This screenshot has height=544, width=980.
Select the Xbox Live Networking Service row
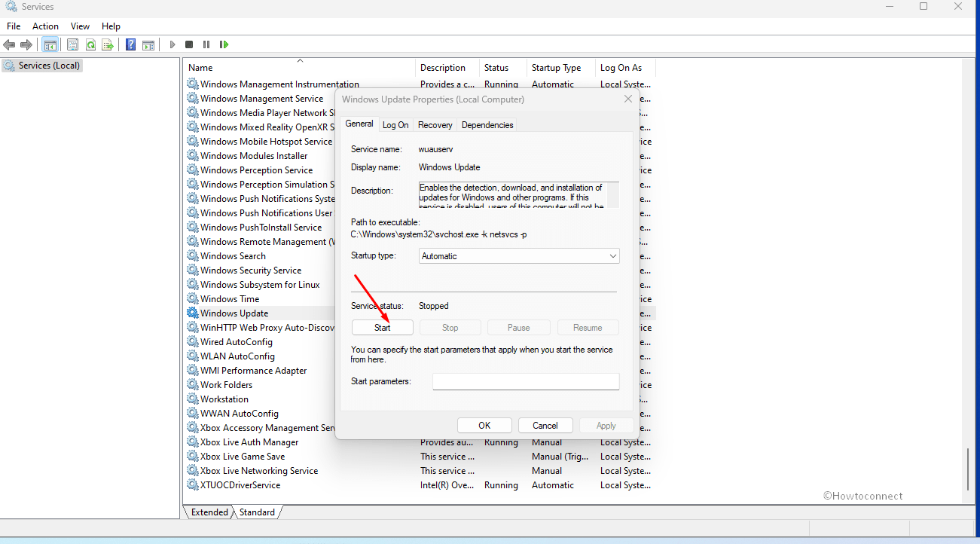click(x=420, y=471)
